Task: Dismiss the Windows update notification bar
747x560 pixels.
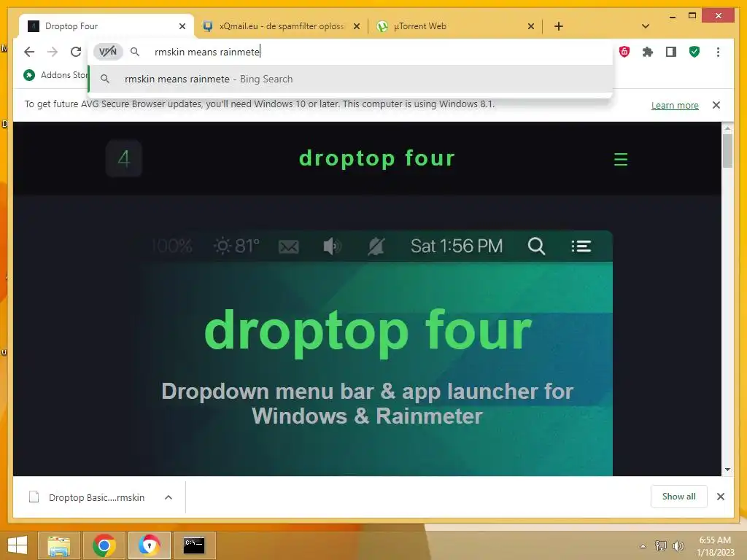Action: tap(716, 105)
